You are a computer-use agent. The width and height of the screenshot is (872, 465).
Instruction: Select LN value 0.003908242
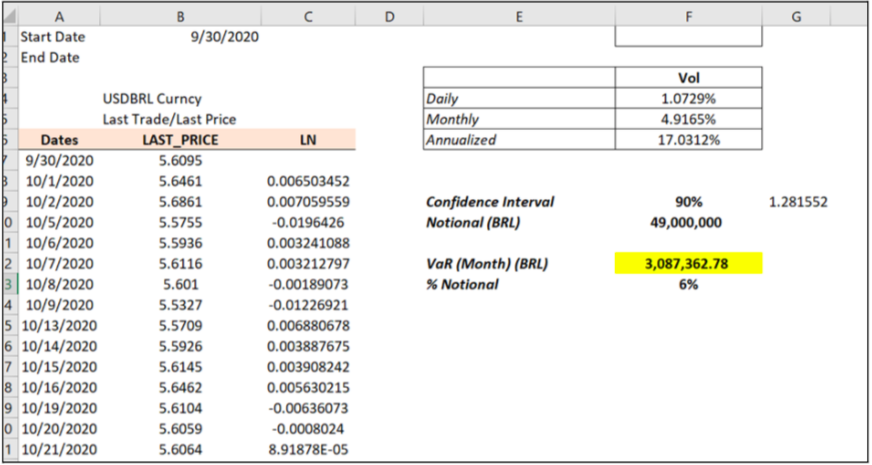point(308,367)
